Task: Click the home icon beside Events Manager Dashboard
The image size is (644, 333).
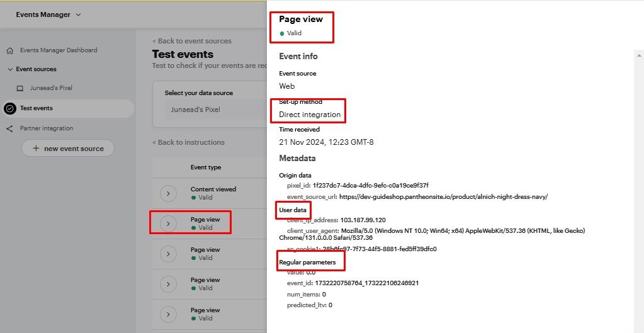Action: [10, 50]
